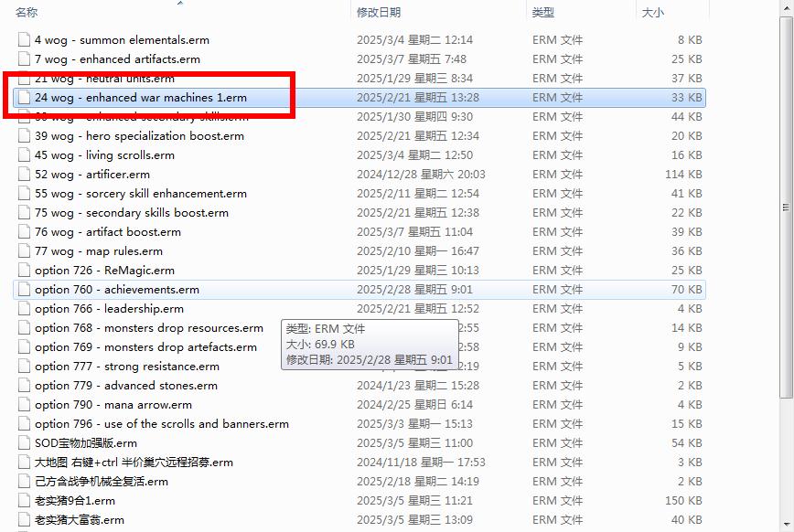Select the file name '老实猪9合1.erm'
The image size is (794, 532).
click(75, 501)
